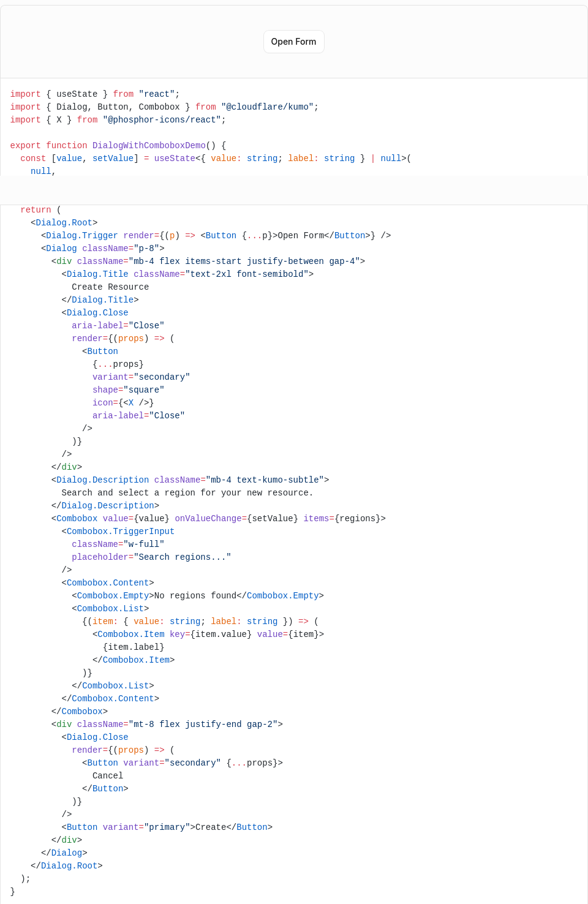Click '<Button variant="secondary" {...props}>' line
588x904 pixels.
pos(183,763)
